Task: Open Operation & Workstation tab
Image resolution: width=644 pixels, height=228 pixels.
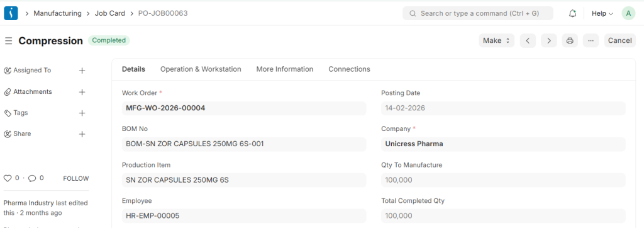Action: (201, 69)
